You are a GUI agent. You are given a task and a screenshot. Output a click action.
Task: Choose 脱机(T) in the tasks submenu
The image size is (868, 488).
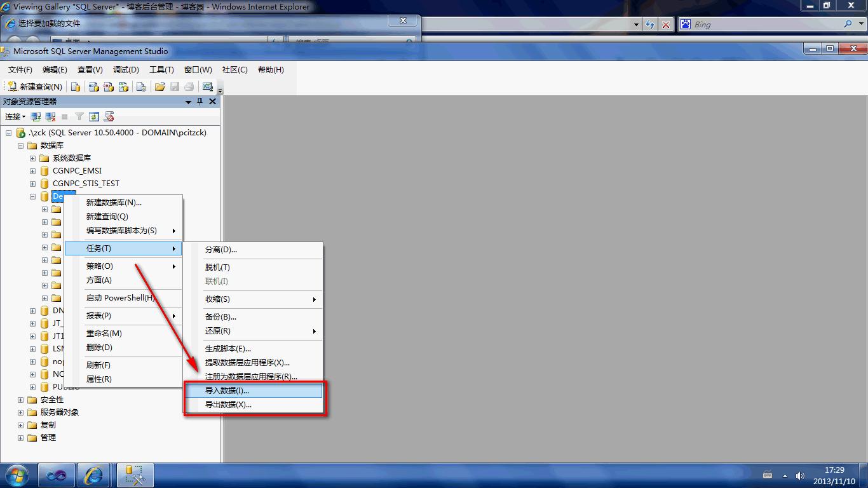point(253,268)
